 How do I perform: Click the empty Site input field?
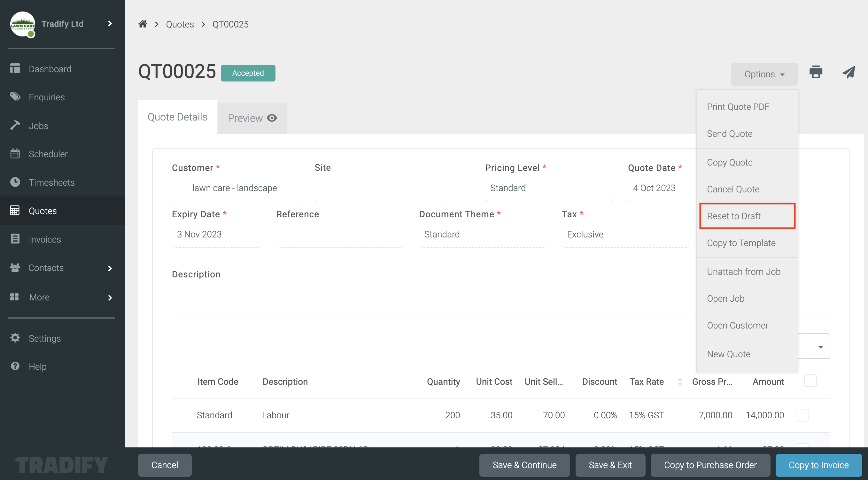[x=379, y=188]
